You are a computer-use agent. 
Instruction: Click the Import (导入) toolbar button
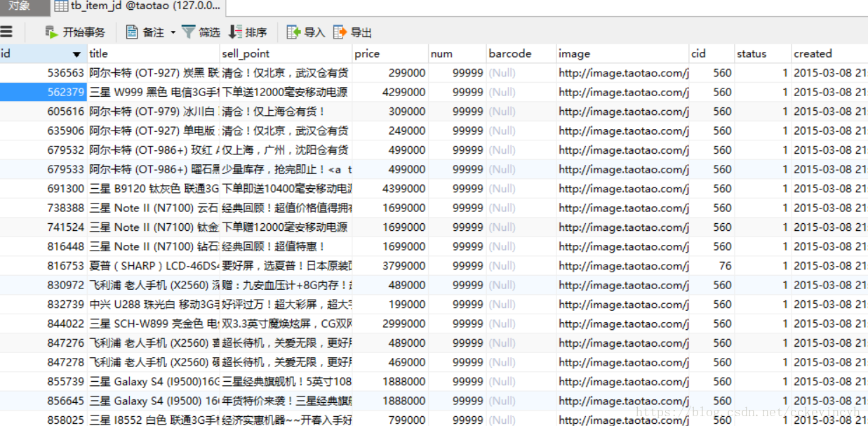306,32
